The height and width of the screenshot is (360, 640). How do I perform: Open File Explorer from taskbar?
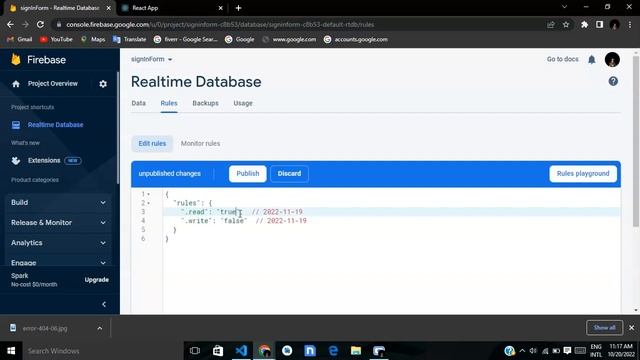(356, 351)
